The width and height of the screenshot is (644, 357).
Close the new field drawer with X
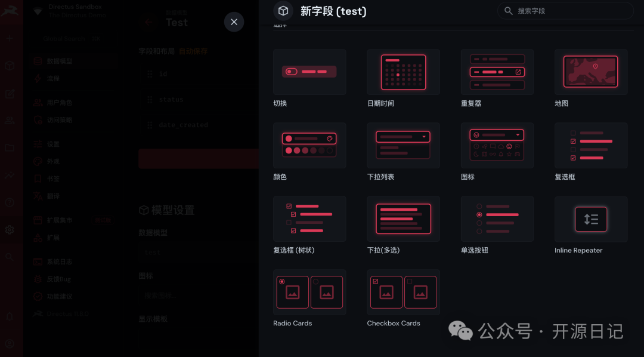tap(234, 22)
